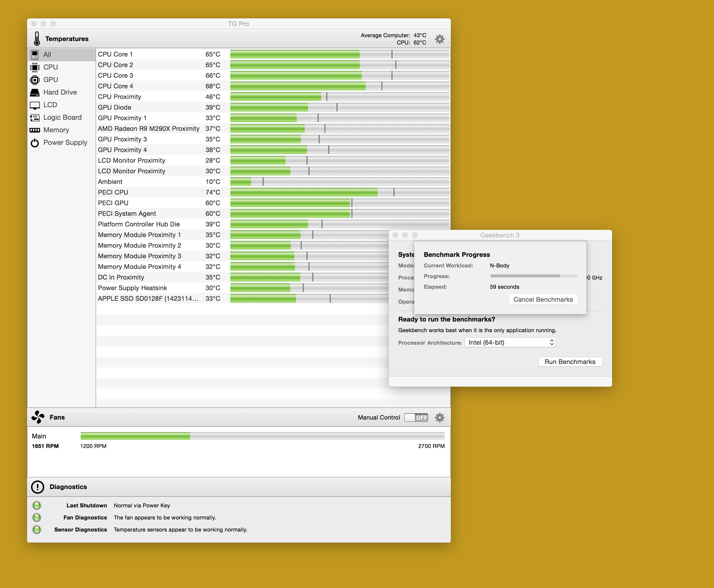
Task: Select the Memory label in the sidebar
Action: pos(56,130)
